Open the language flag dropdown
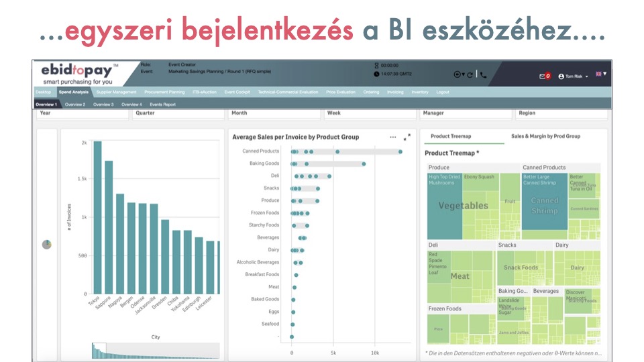 [601, 74]
